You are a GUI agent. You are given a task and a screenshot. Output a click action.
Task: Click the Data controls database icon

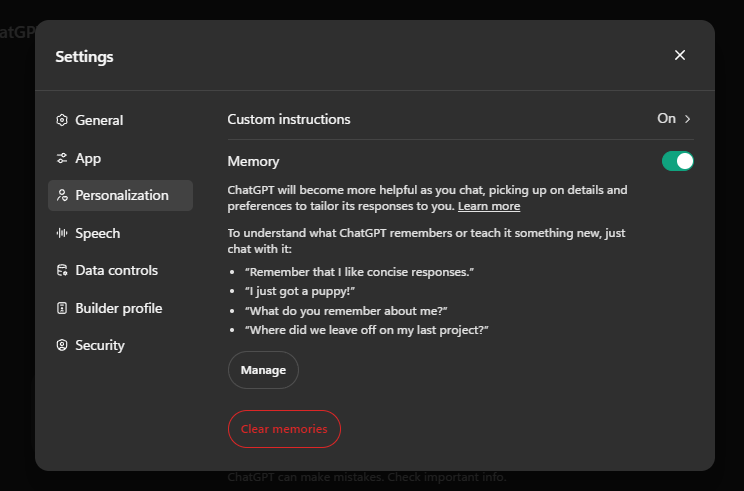coord(62,271)
